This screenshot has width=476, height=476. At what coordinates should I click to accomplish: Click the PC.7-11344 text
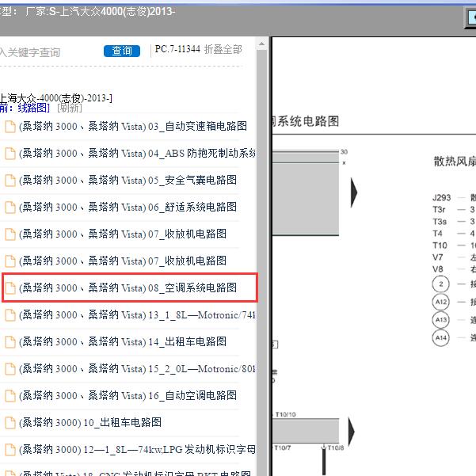click(177, 49)
